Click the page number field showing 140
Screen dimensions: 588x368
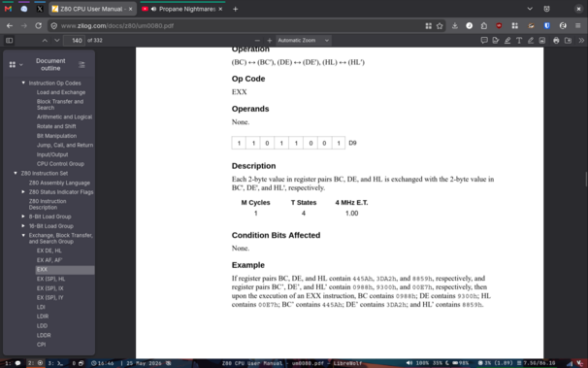[x=75, y=41]
